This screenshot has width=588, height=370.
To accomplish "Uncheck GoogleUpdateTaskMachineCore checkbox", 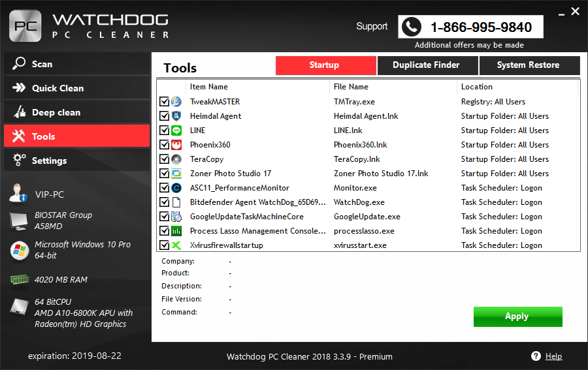I will [x=164, y=217].
